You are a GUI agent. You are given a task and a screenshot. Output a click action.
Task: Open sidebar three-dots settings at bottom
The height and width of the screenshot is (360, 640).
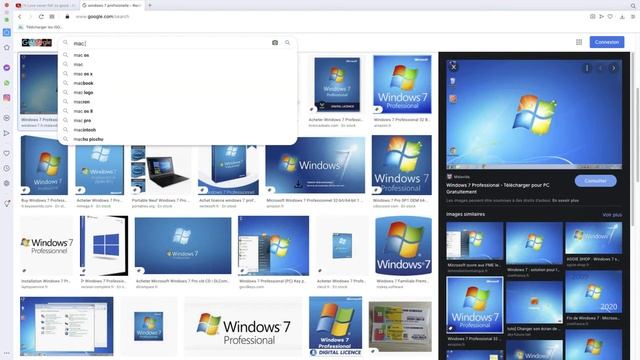pyautogui.click(x=7, y=353)
